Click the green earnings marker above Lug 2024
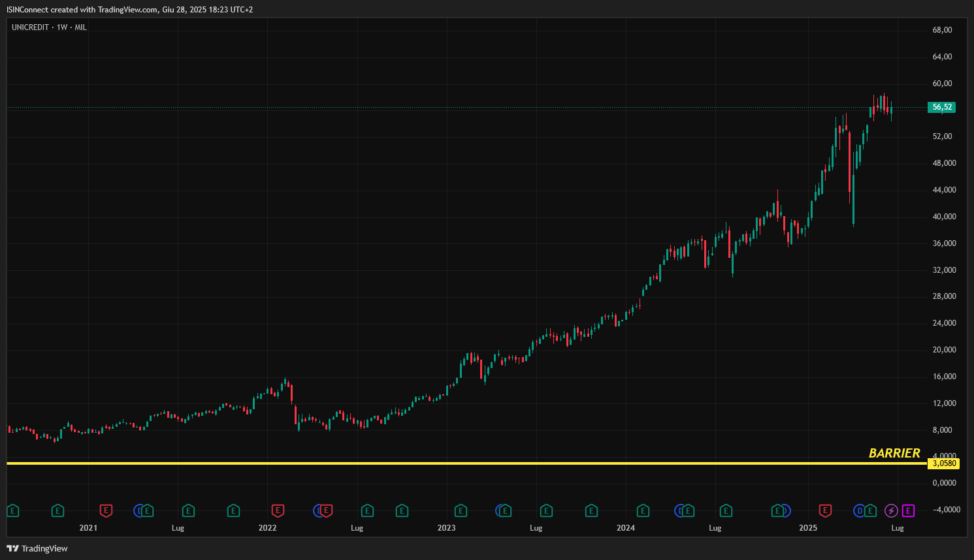 coord(726,511)
